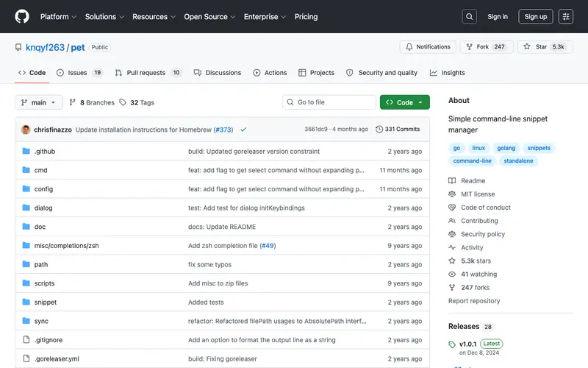Open the Insights tab
Screen dimensions: 588x368
pos(447,73)
